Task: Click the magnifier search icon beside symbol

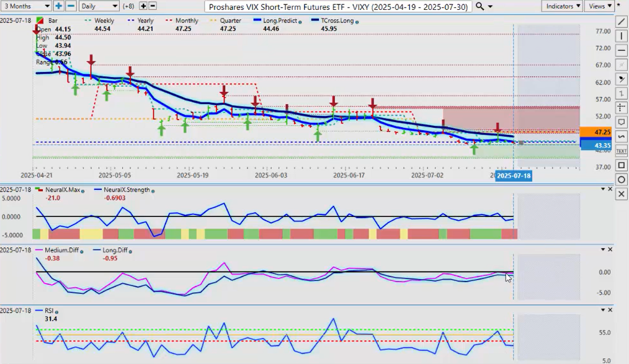Action: (x=480, y=6)
